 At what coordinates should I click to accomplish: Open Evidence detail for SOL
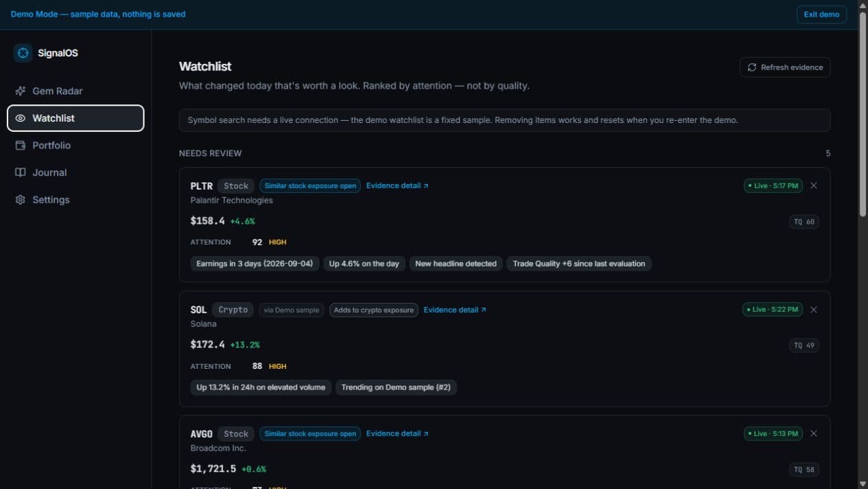[x=455, y=310]
